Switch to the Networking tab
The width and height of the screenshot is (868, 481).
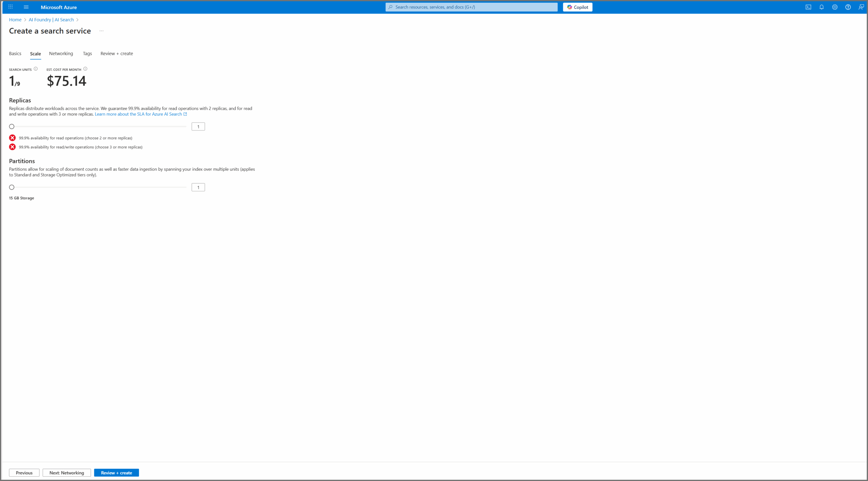[61, 54]
